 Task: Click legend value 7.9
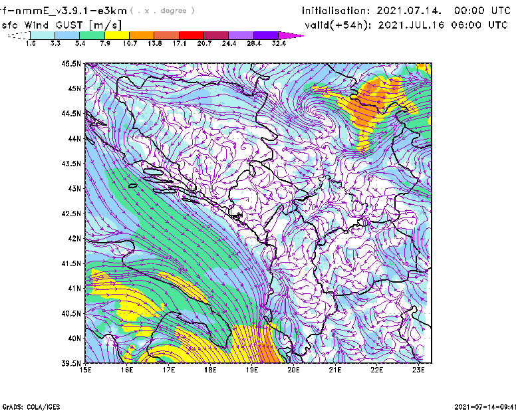coord(105,43)
